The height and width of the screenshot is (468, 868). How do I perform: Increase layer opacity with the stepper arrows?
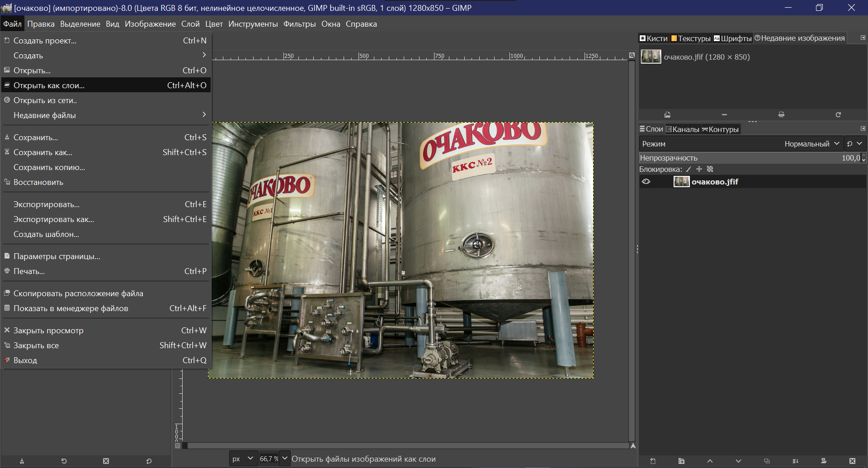tap(864, 156)
